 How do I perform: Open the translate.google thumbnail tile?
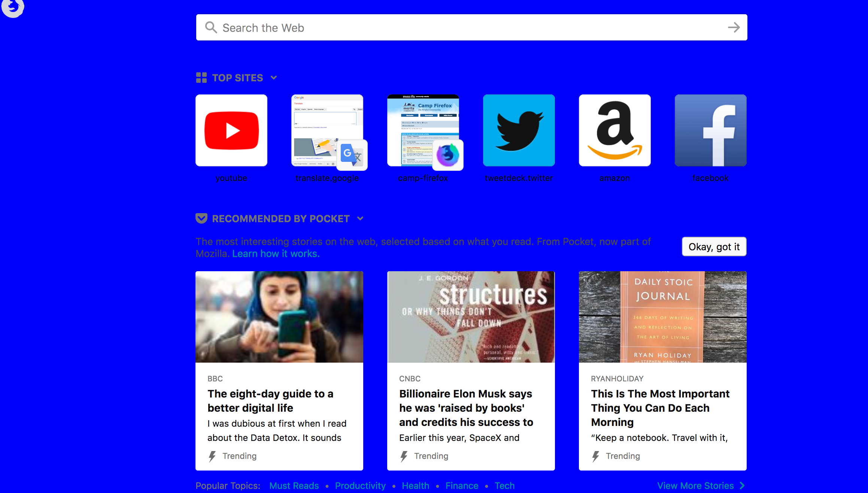[327, 130]
